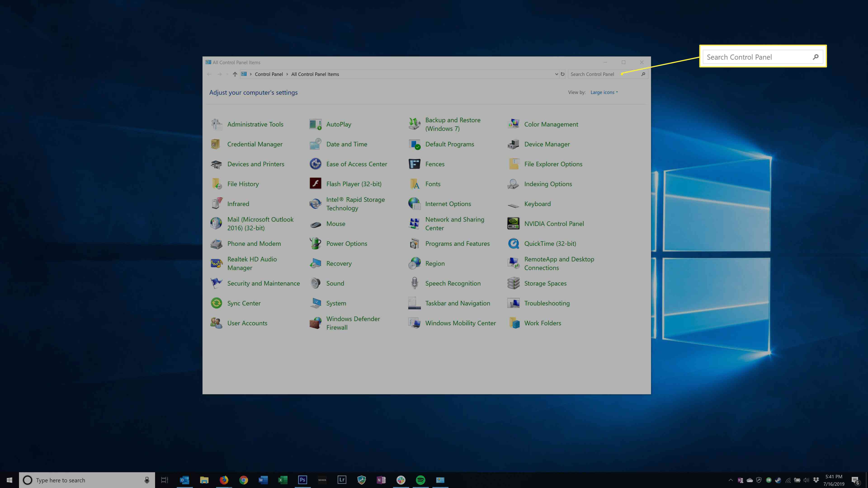This screenshot has width=868, height=488.
Task: Click the Windows Mobility Center link
Action: point(460,323)
